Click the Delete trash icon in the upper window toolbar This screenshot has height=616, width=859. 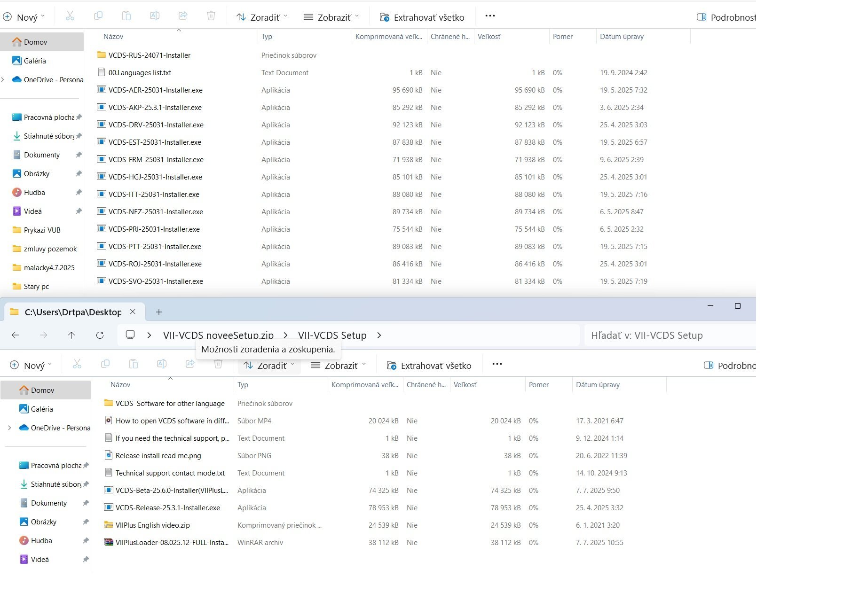(x=211, y=16)
